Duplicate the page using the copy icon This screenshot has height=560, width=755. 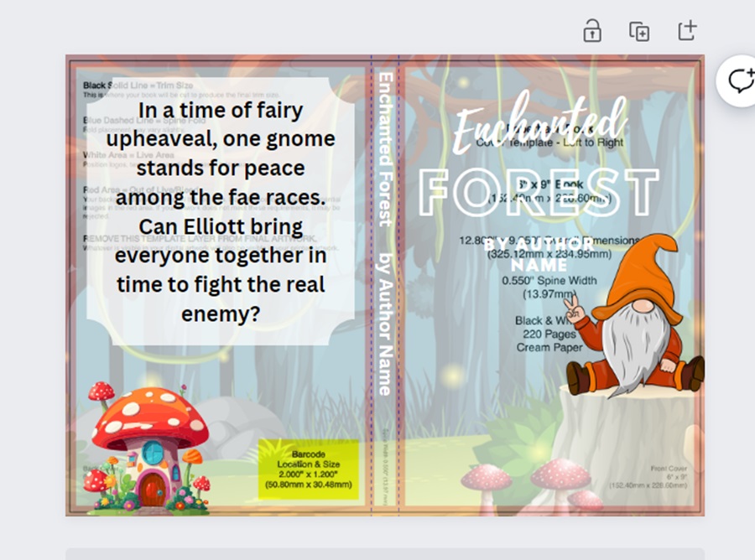tap(639, 31)
